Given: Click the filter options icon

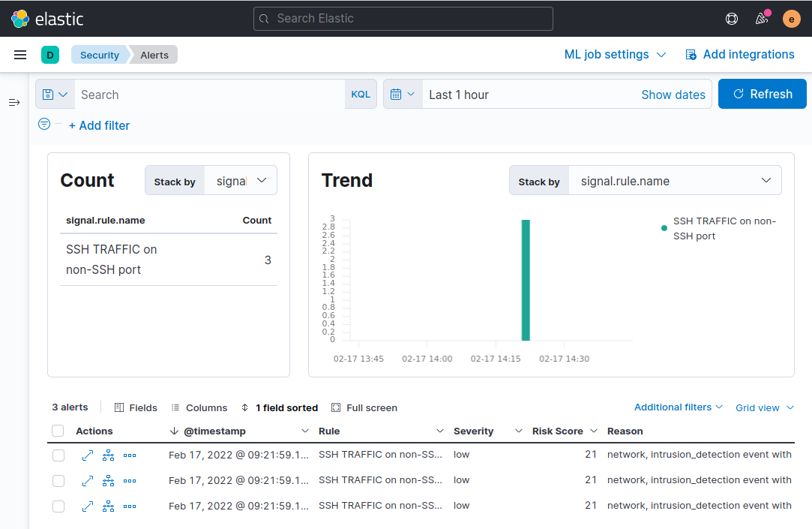Looking at the screenshot, I should 44,124.
